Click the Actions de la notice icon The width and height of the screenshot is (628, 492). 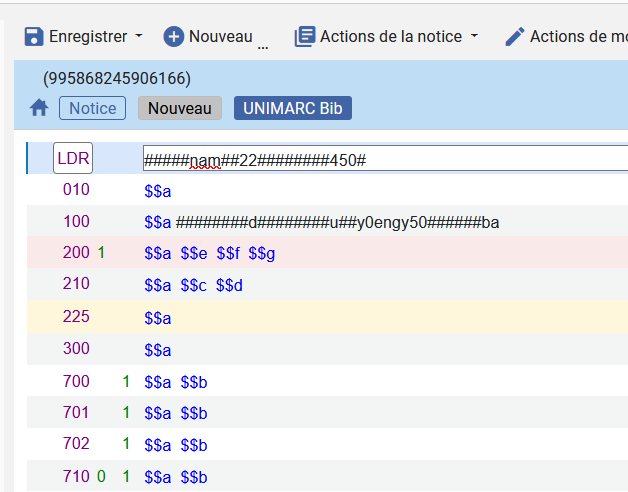point(304,36)
